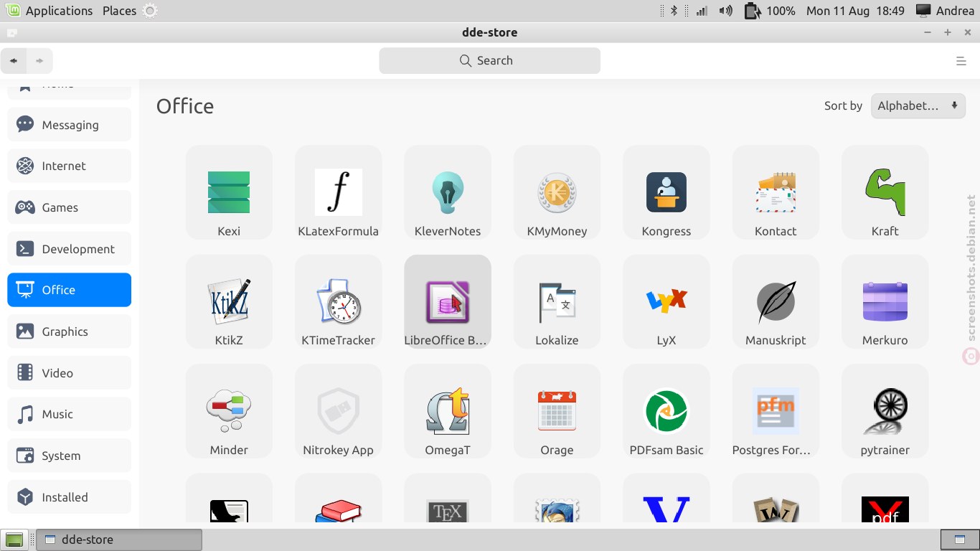
Task: Click the volume icon in system tray
Action: [x=725, y=11]
